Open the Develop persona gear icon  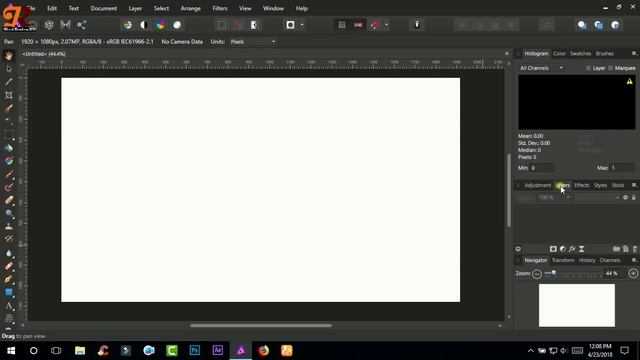(49, 25)
